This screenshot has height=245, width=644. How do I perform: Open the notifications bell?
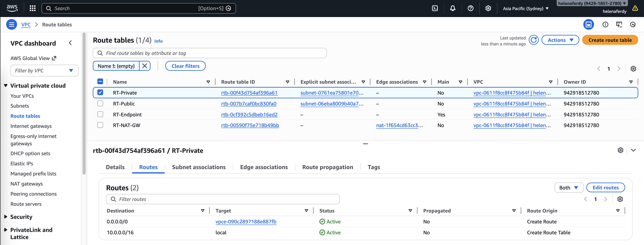click(452, 8)
